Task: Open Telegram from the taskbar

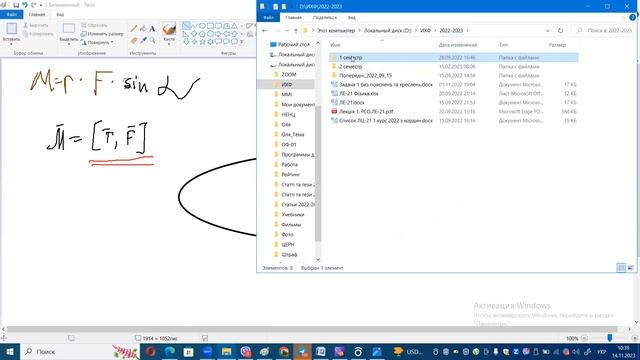Action: point(302,351)
